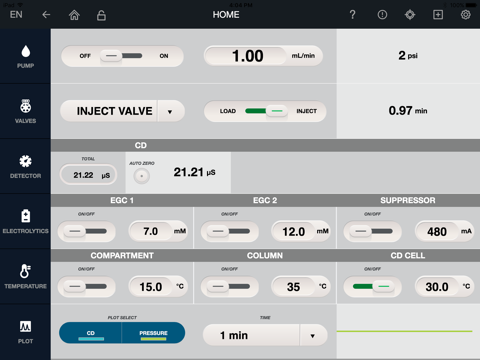Toggle the pump OFF/ON switch
The image size is (480, 360).
click(x=122, y=56)
